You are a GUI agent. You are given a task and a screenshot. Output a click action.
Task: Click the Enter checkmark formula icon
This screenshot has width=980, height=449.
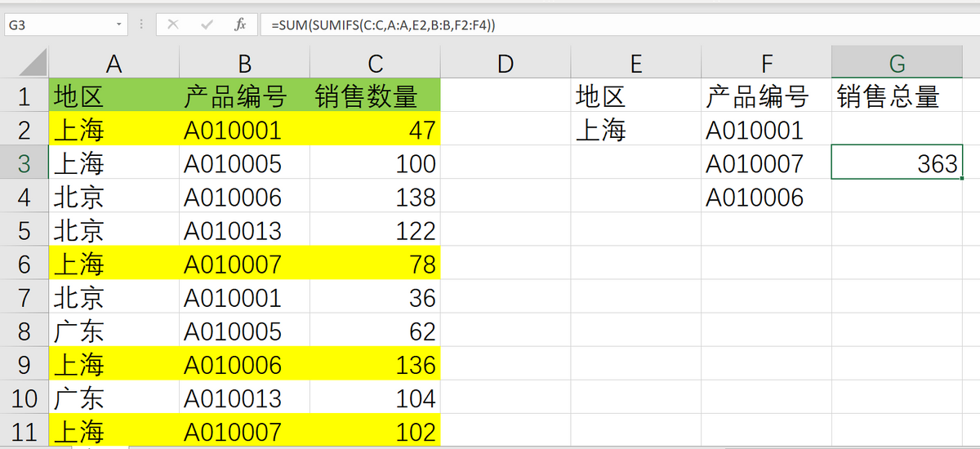(x=207, y=24)
